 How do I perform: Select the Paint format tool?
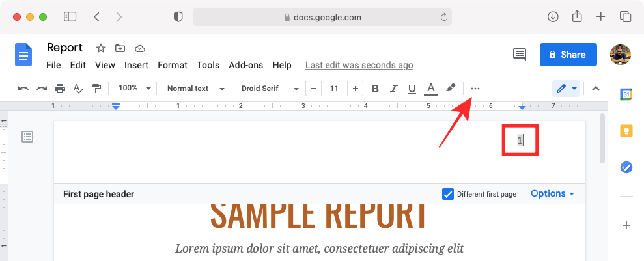(x=96, y=89)
